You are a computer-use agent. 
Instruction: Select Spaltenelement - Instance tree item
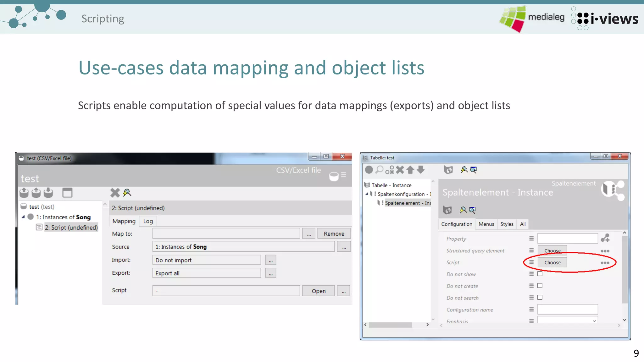408,203
